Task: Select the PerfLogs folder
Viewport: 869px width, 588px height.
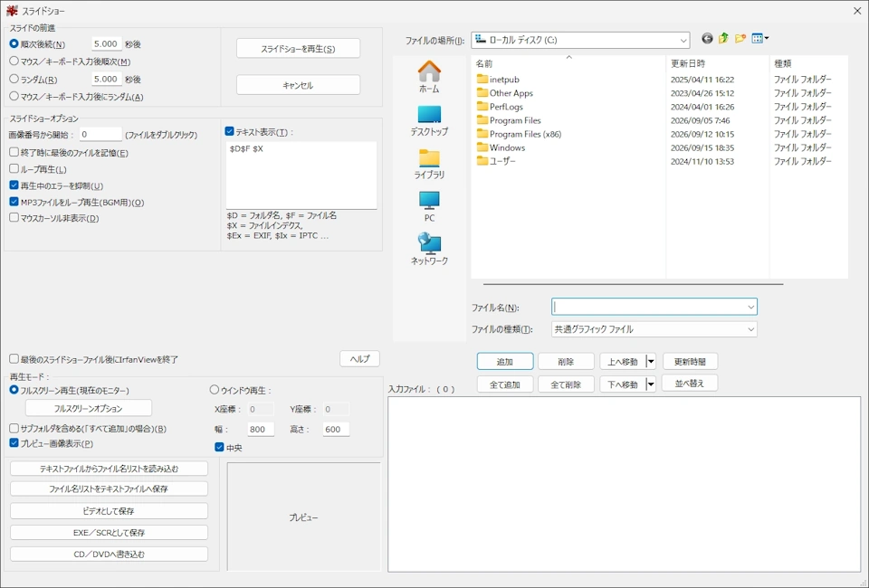Action: pos(500,107)
